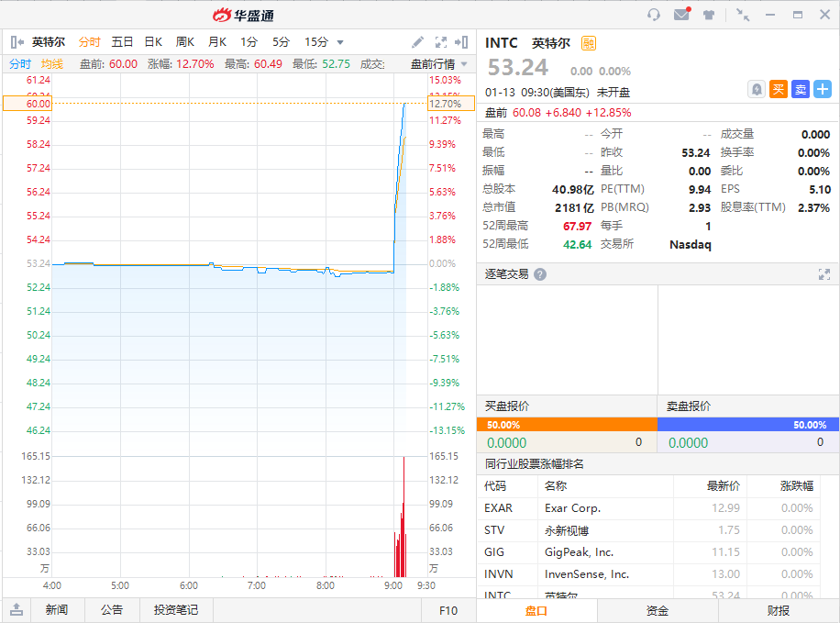This screenshot has height=623, width=840.
Task: Open the messages envelope icon
Action: [682, 14]
